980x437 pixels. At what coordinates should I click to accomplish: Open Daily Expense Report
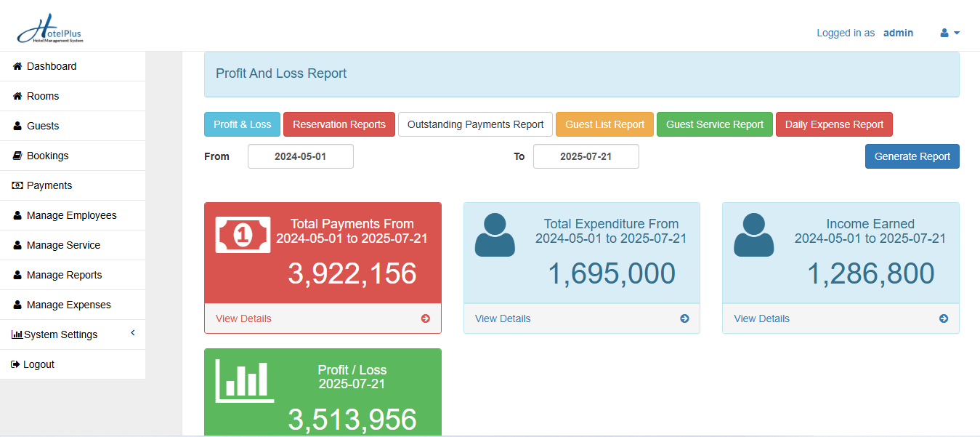coord(835,124)
